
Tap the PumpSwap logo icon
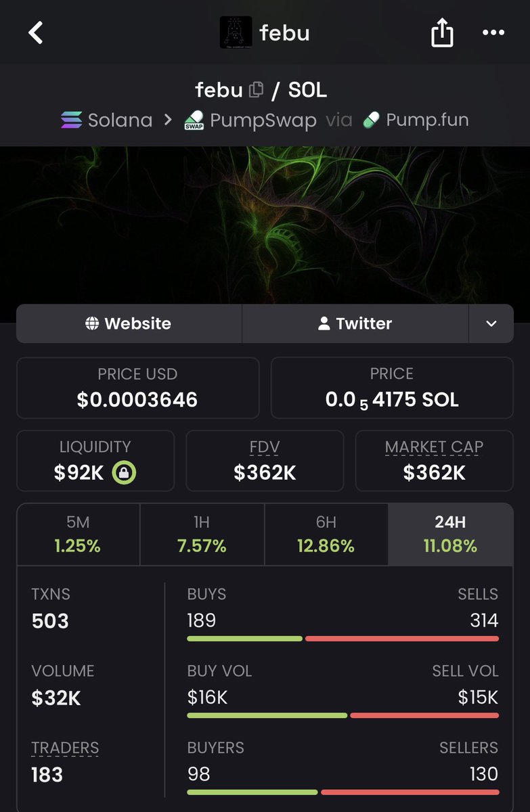194,121
